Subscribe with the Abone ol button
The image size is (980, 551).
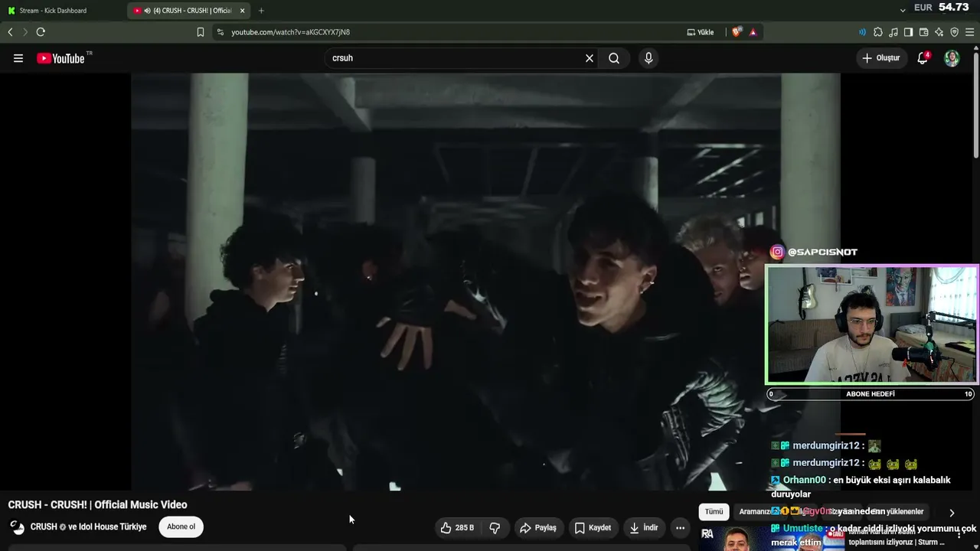pyautogui.click(x=181, y=527)
